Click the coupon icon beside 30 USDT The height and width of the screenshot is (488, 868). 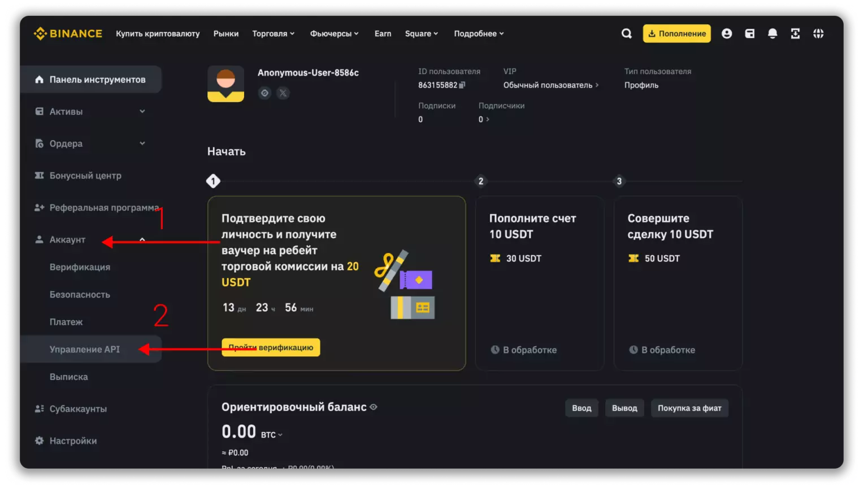coord(495,258)
